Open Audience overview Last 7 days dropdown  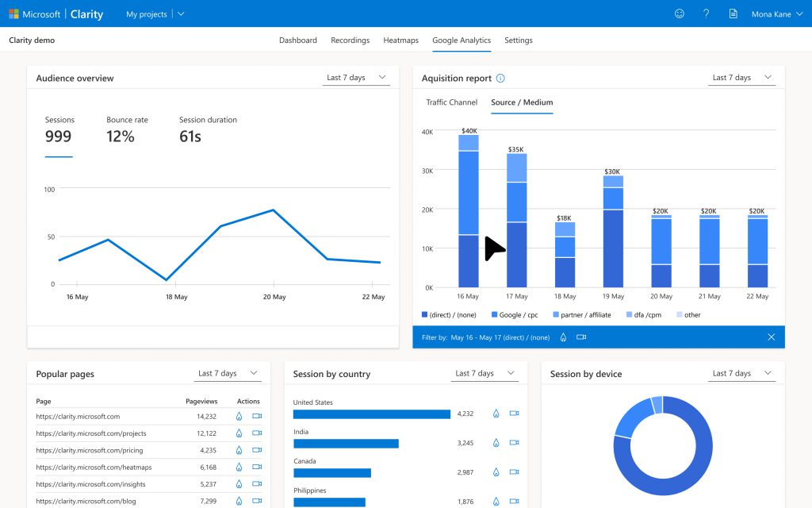[356, 77]
